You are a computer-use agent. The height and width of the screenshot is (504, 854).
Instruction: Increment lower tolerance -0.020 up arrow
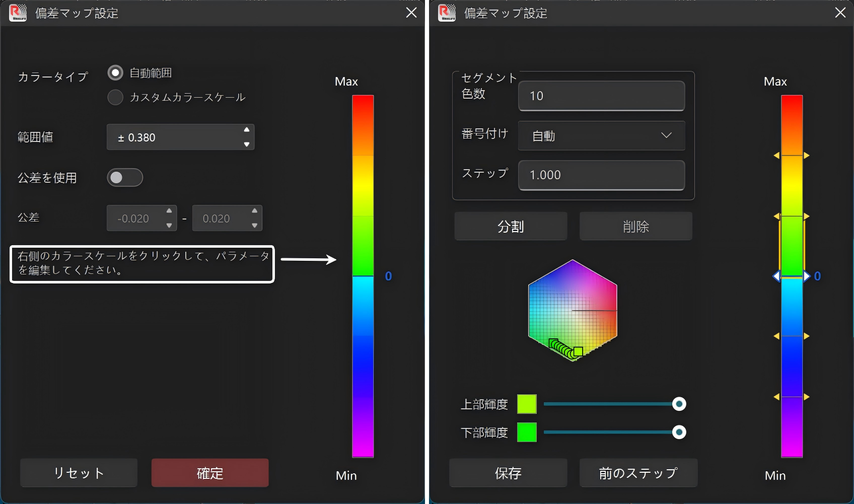(169, 211)
